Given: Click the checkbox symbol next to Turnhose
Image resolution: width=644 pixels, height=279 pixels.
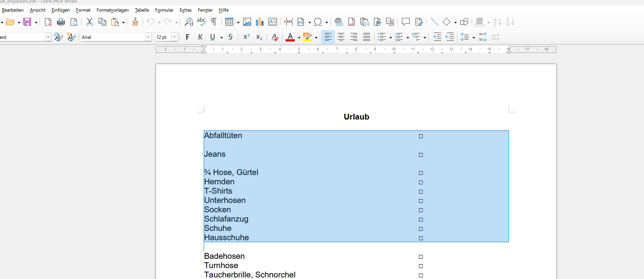Looking at the screenshot, I should point(421,266).
